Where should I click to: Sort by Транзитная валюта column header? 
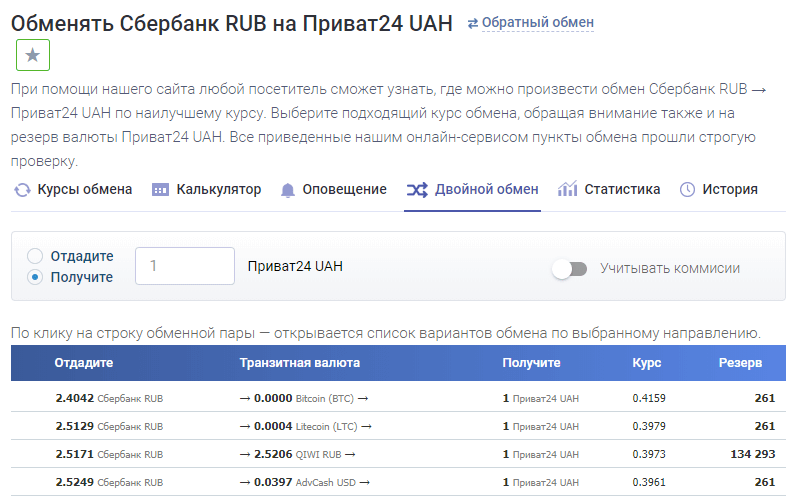coord(300,363)
